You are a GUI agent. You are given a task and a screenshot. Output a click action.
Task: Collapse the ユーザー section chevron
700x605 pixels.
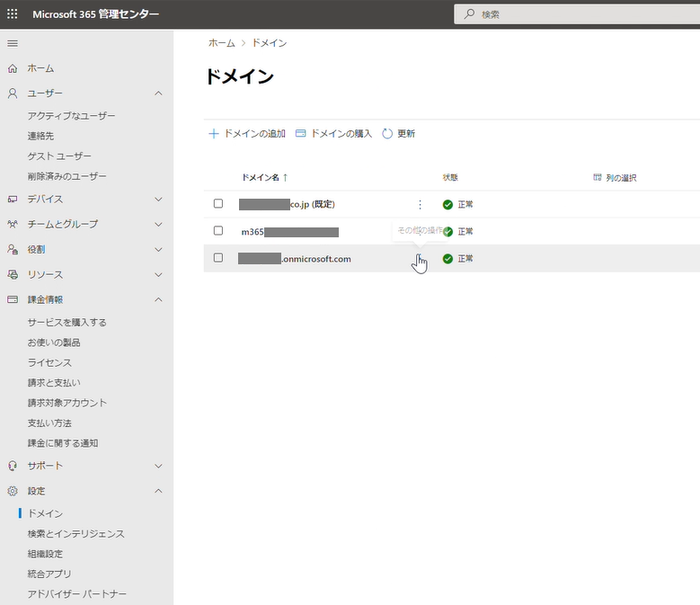[x=158, y=93]
